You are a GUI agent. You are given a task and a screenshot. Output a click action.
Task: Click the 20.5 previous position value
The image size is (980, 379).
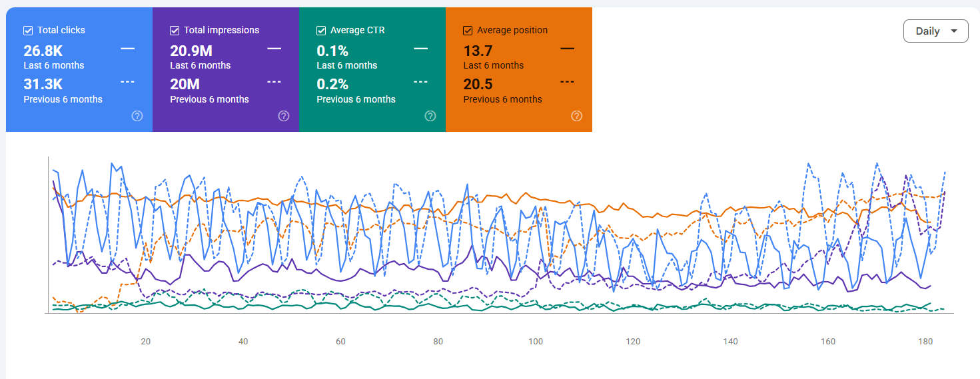(479, 85)
